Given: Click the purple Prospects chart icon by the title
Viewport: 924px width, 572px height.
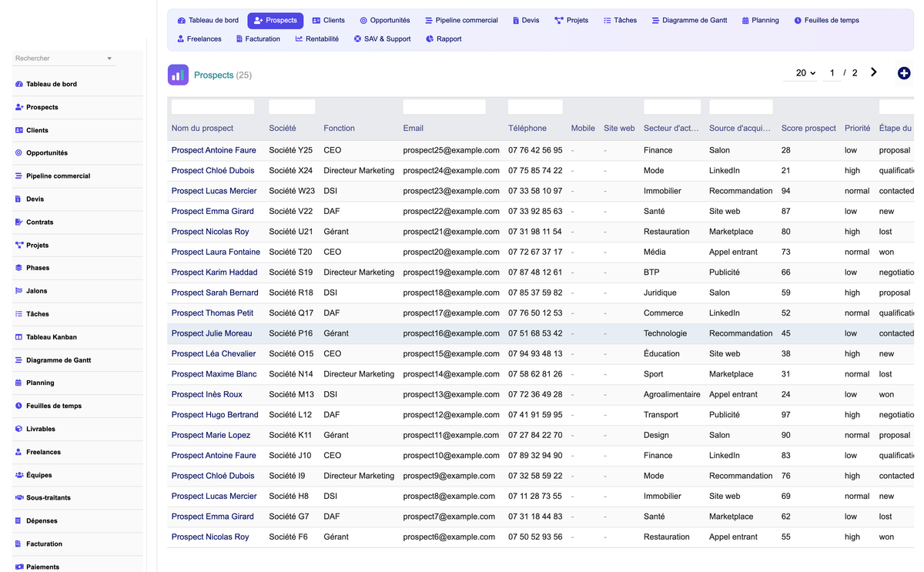Looking at the screenshot, I should (178, 75).
